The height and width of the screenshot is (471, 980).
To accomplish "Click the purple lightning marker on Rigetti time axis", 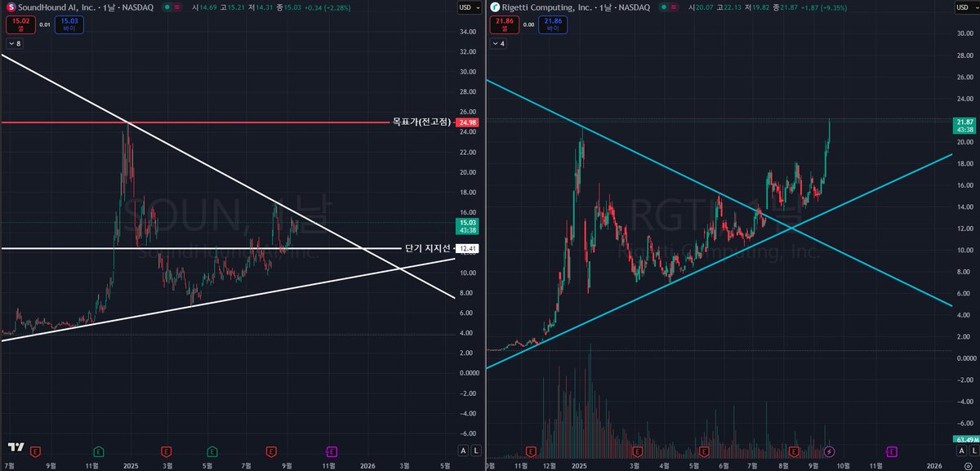I will pos(831,451).
